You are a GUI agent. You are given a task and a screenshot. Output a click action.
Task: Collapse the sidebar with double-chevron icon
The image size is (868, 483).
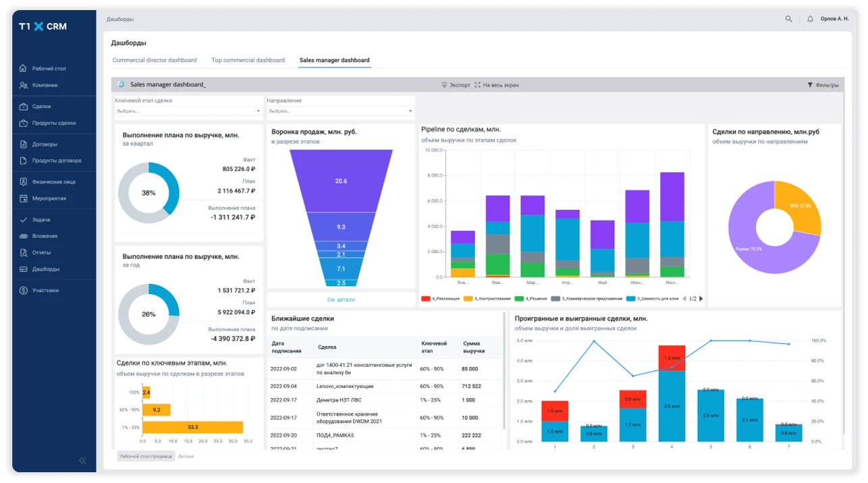coord(82,460)
